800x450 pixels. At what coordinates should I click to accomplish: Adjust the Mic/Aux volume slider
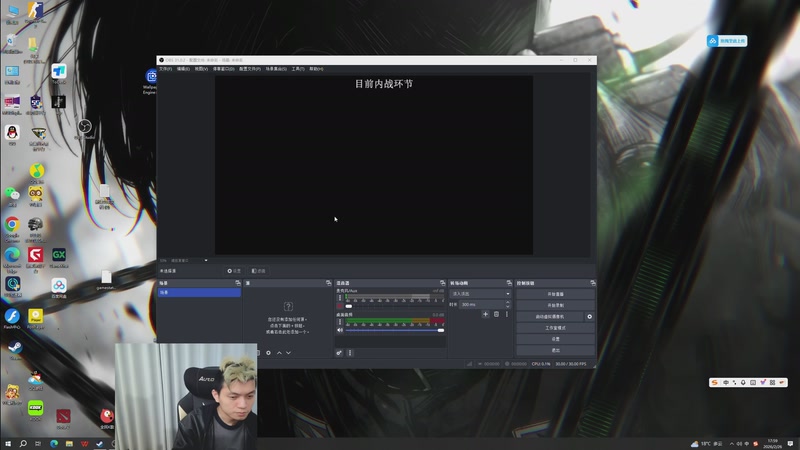395,306
